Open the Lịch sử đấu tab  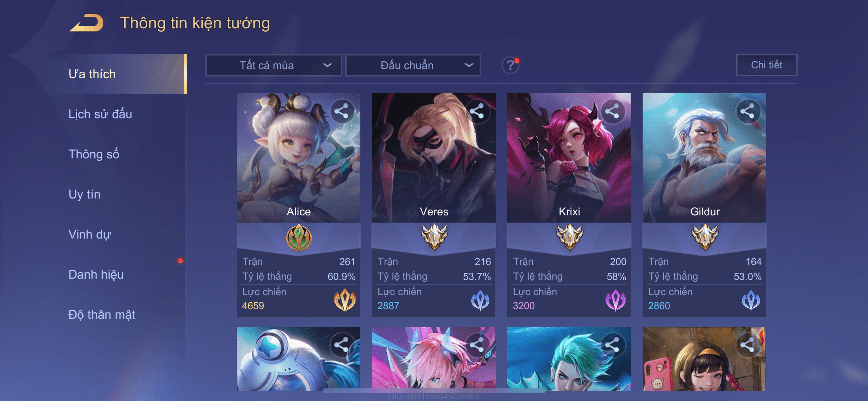[100, 114]
